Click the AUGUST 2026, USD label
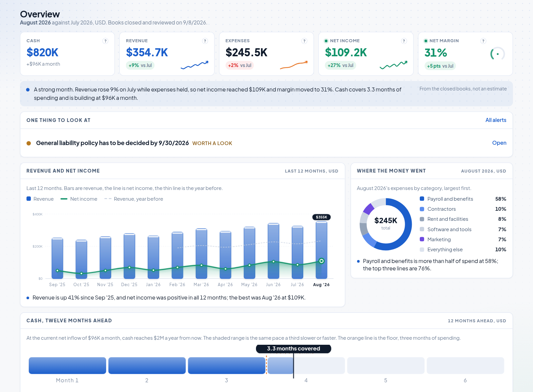Image resolution: width=533 pixels, height=392 pixels. (x=483, y=171)
